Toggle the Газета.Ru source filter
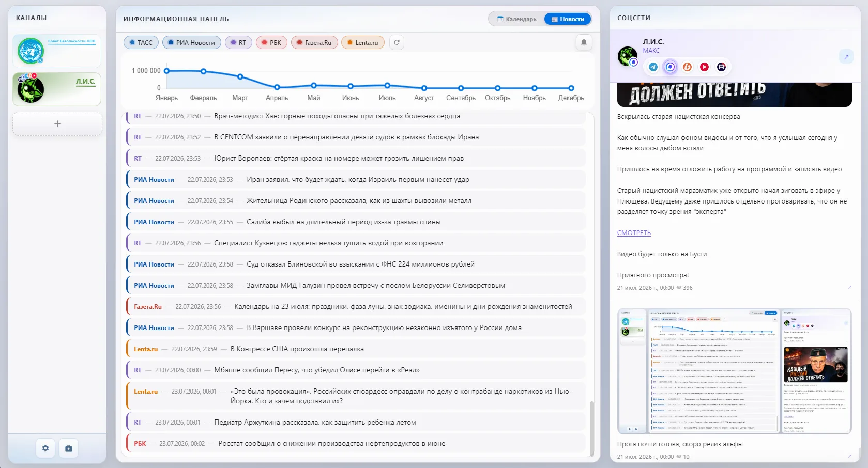 point(314,42)
